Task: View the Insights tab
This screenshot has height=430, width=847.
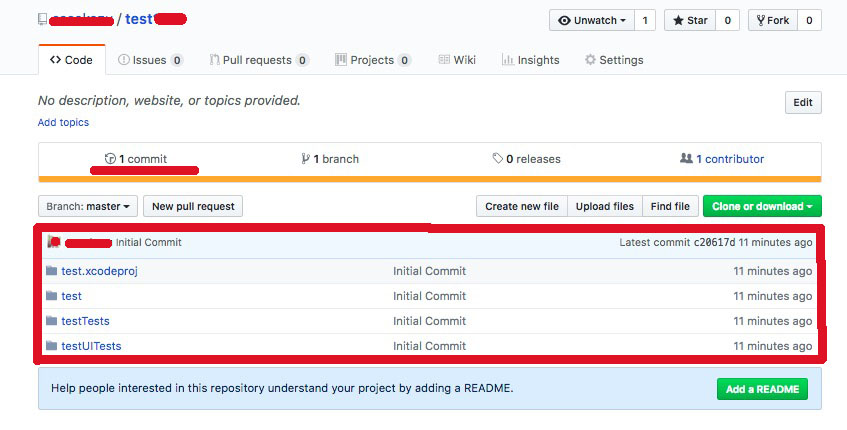Action: (x=530, y=60)
